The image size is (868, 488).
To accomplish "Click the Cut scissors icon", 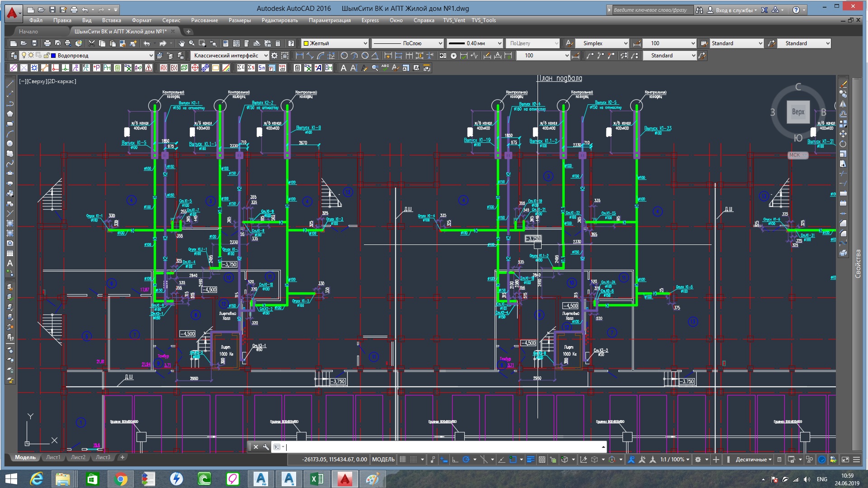I will pos(92,43).
